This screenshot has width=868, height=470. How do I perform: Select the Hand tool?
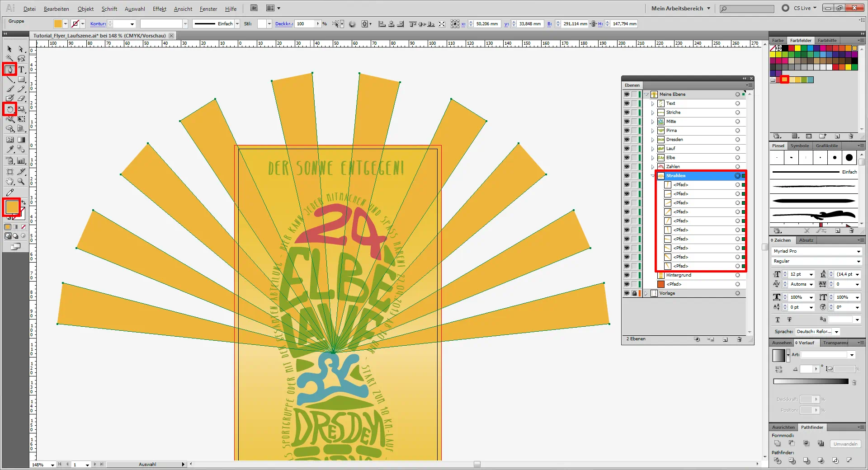10,182
